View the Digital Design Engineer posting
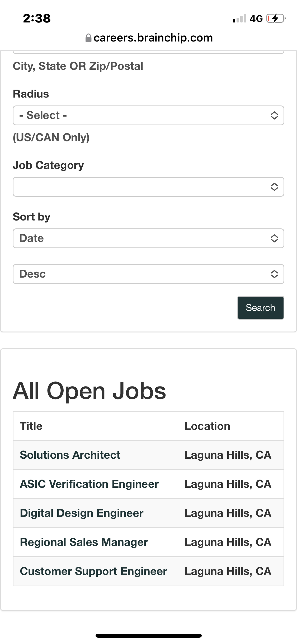Image resolution: width=297 pixels, height=644 pixels. pyautogui.click(x=82, y=513)
